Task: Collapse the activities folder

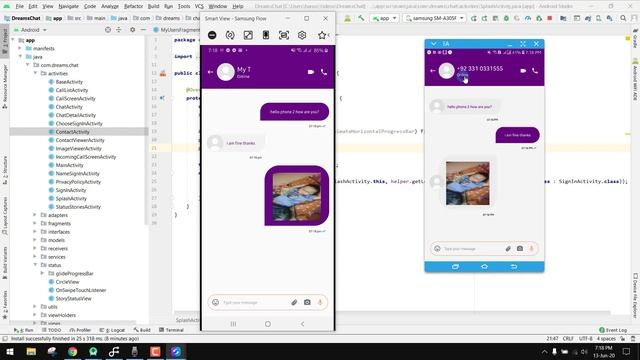Action: pos(36,73)
